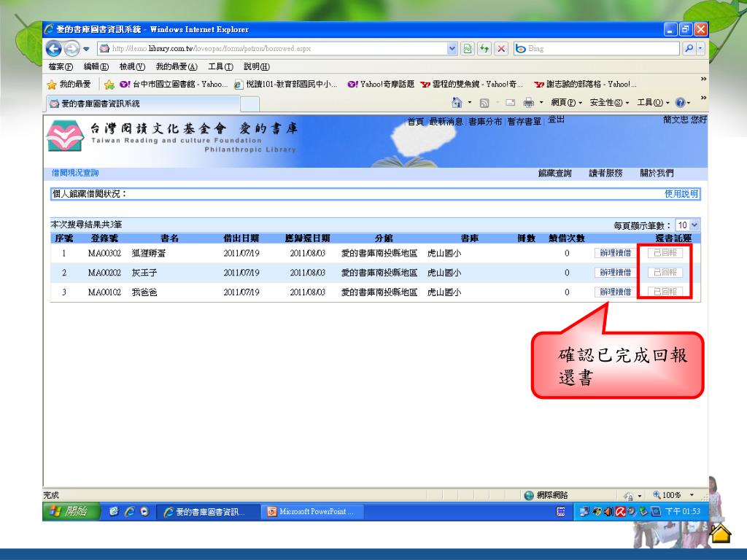Refresh the page with the green arrows icon
The height and width of the screenshot is (560, 747).
coord(484,49)
